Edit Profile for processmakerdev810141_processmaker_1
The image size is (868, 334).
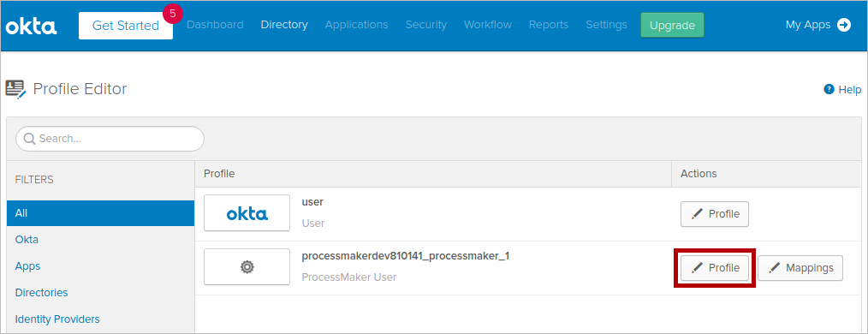(715, 268)
